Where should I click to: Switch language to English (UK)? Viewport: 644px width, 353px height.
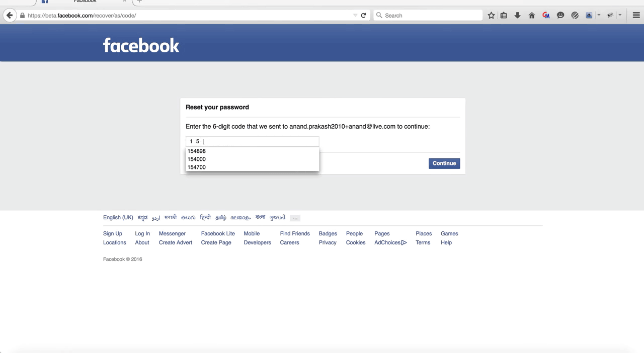click(118, 217)
